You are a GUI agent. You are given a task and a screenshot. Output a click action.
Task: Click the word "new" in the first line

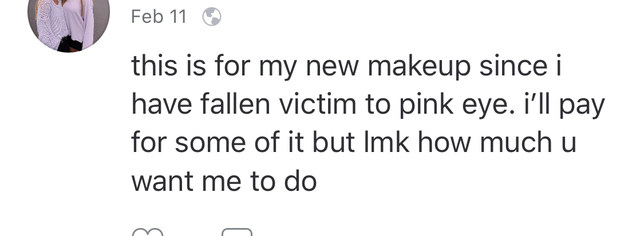click(x=333, y=68)
